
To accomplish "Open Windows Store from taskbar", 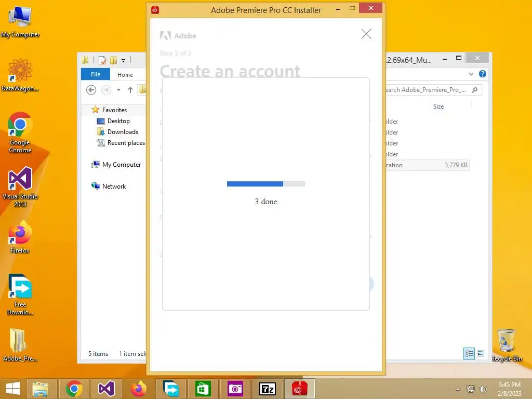I will [x=203, y=389].
